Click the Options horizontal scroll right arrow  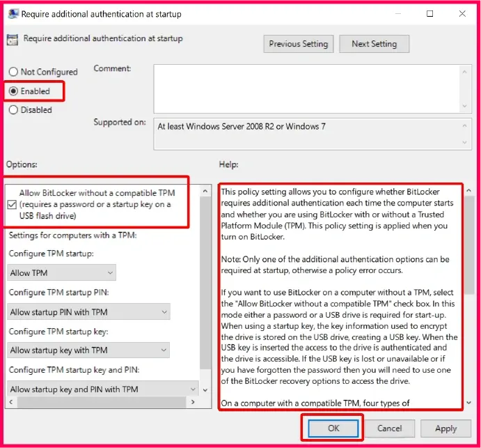193,402
